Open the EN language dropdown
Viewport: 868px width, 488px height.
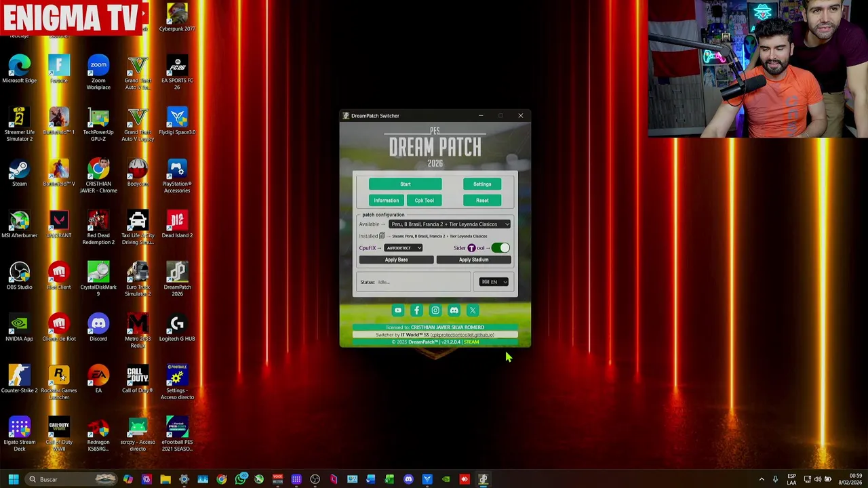pyautogui.click(x=494, y=282)
